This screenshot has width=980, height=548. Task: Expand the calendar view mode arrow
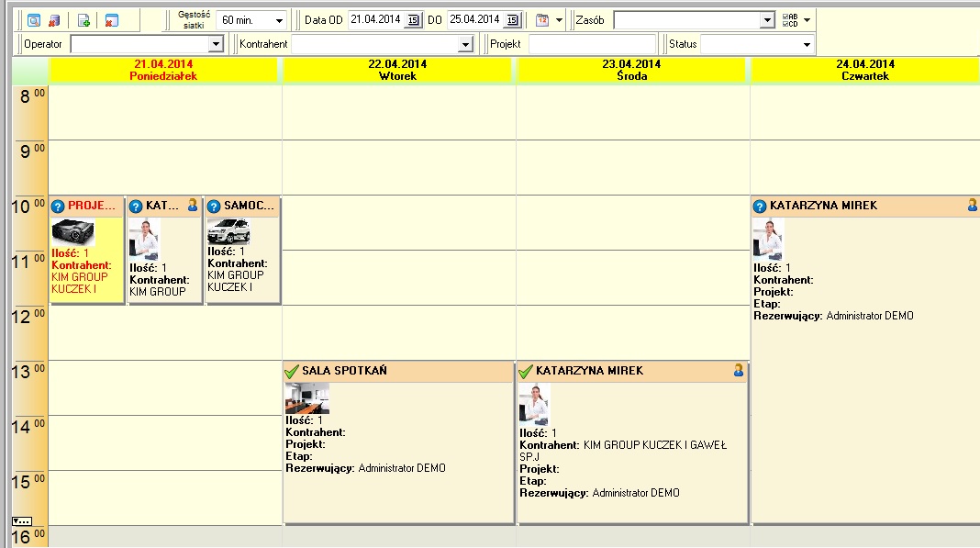click(x=559, y=20)
